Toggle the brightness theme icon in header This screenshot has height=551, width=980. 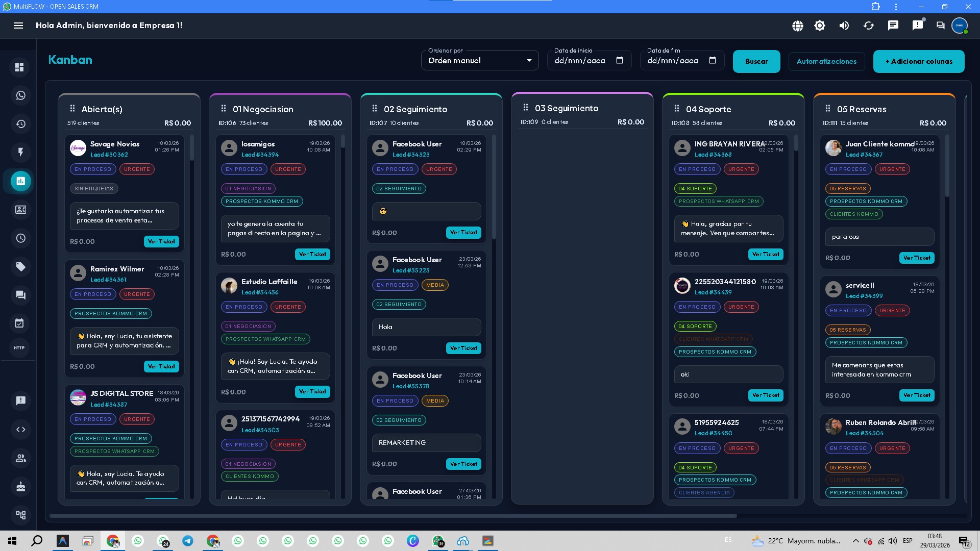[x=820, y=26]
